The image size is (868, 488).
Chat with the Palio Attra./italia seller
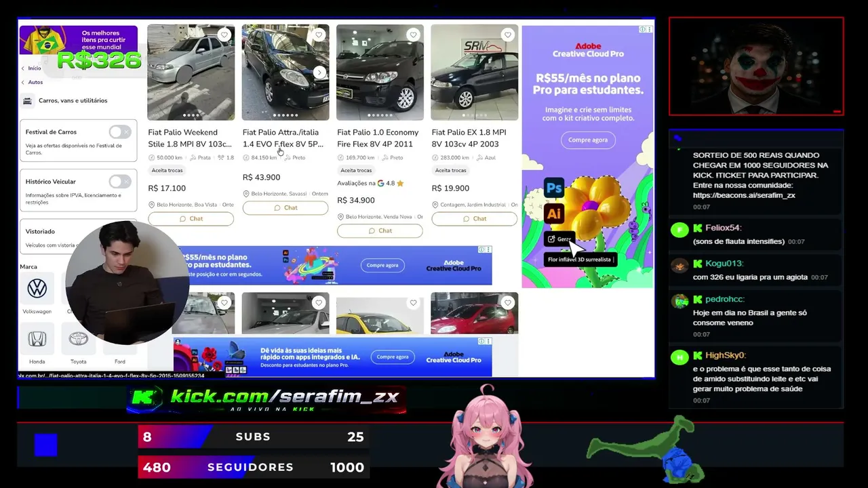pyautogui.click(x=285, y=208)
